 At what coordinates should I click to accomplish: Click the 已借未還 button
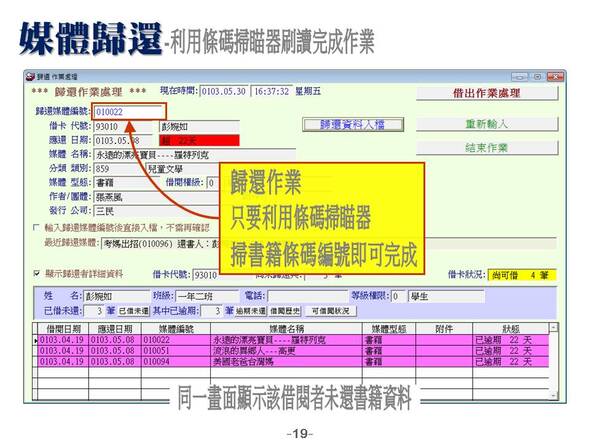(x=134, y=311)
